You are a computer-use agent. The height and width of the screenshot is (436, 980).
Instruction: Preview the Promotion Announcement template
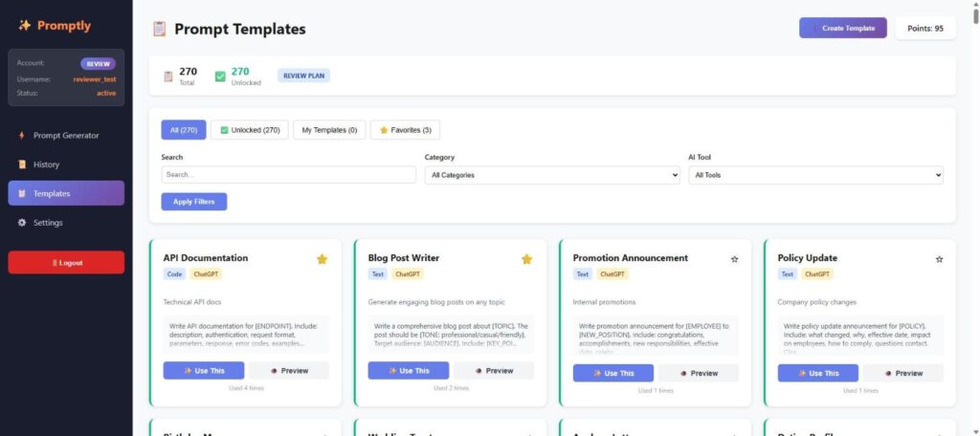tap(698, 373)
